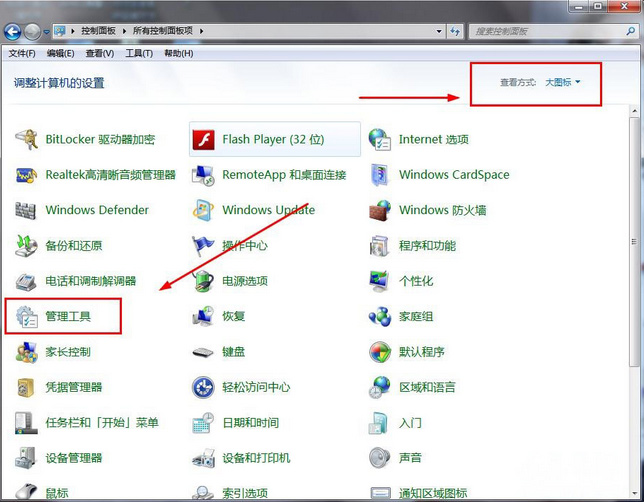Expand the arrow after 所有控制面板项 breadcrumb

point(203,31)
